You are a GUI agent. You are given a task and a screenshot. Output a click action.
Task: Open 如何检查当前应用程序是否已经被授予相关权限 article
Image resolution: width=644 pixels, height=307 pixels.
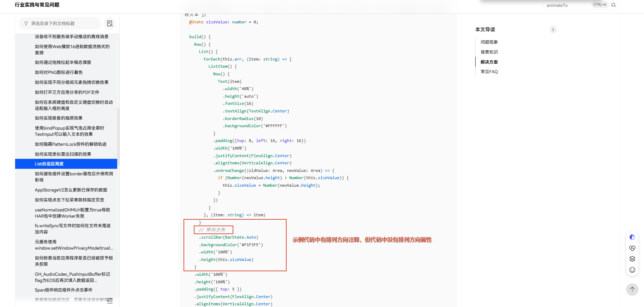point(74,261)
